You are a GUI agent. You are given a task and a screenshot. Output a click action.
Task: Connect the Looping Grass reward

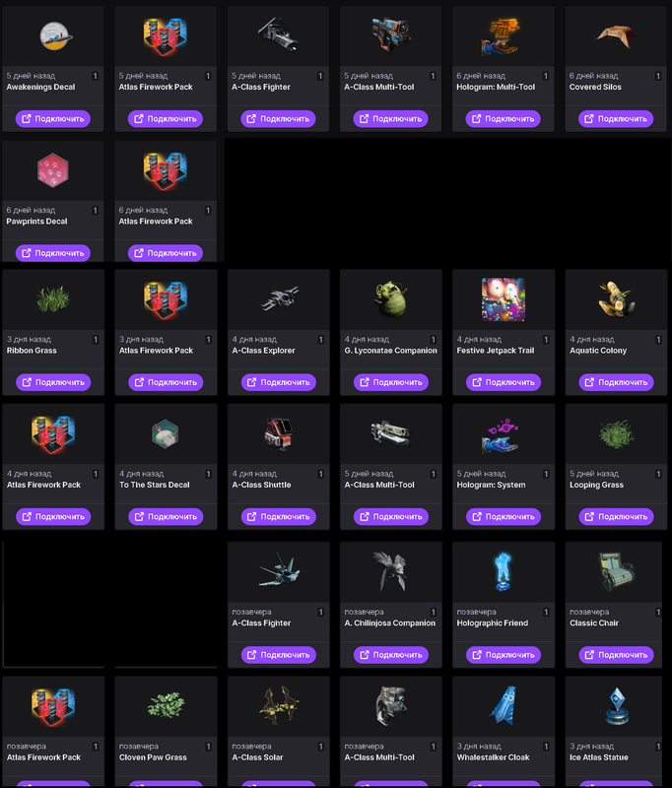(x=616, y=516)
